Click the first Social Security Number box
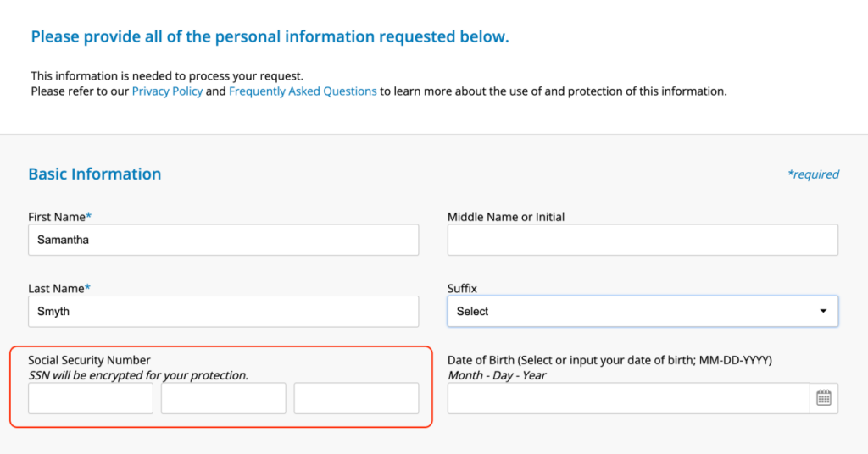Image resolution: width=868 pixels, height=454 pixels. click(91, 398)
